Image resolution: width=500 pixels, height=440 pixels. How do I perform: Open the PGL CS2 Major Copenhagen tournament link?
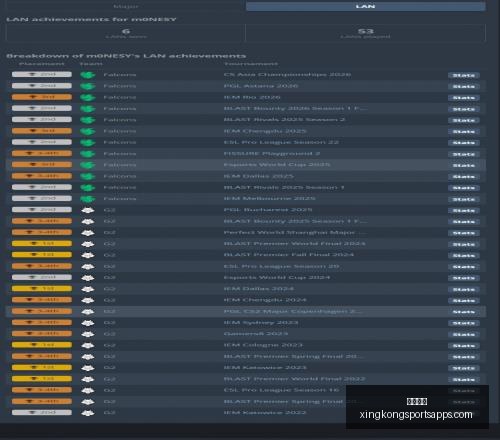(293, 311)
